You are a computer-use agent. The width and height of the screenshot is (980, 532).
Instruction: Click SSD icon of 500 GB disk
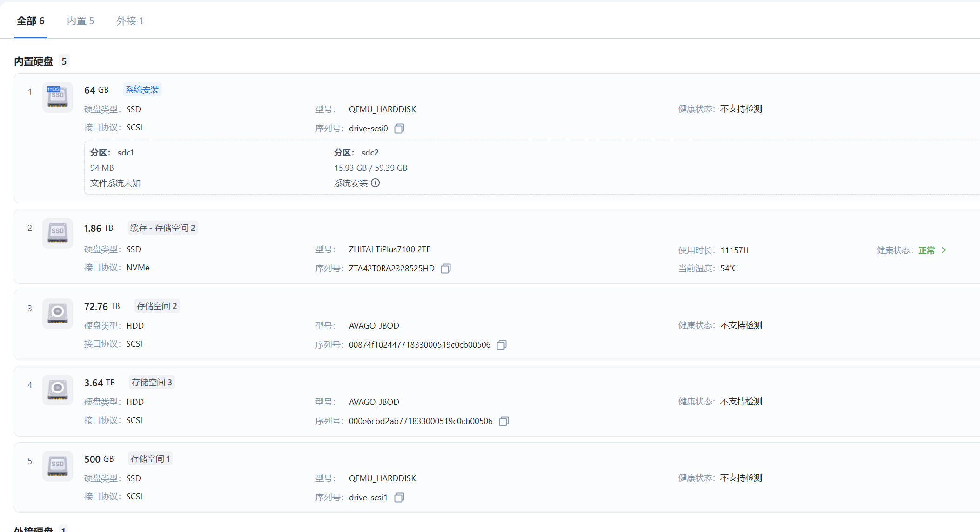(58, 466)
